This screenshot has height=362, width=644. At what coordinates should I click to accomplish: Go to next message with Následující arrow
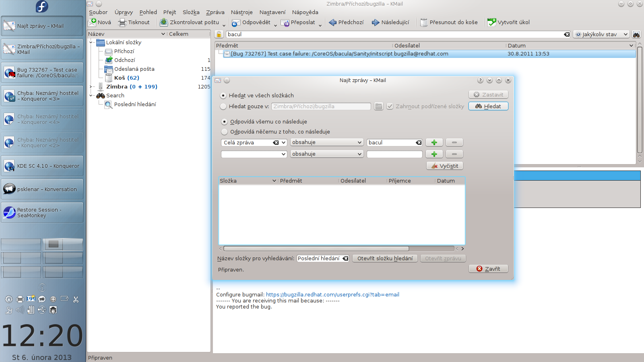376,23
